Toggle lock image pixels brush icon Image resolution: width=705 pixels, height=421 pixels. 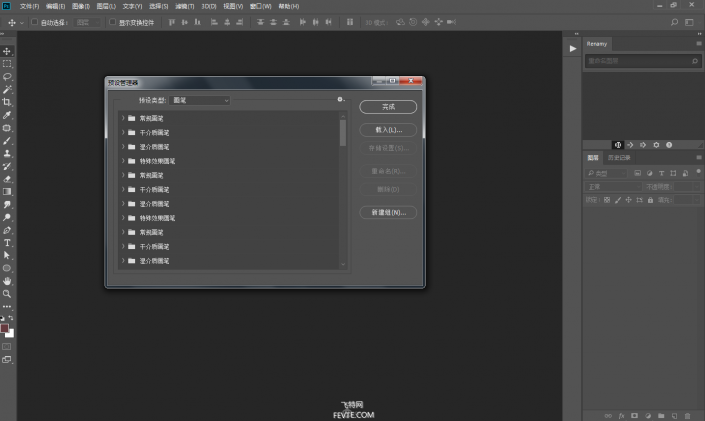pos(618,200)
